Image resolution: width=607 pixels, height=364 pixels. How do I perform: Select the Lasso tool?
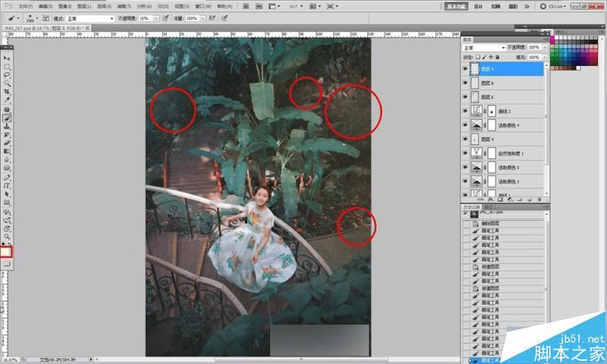pos(7,75)
